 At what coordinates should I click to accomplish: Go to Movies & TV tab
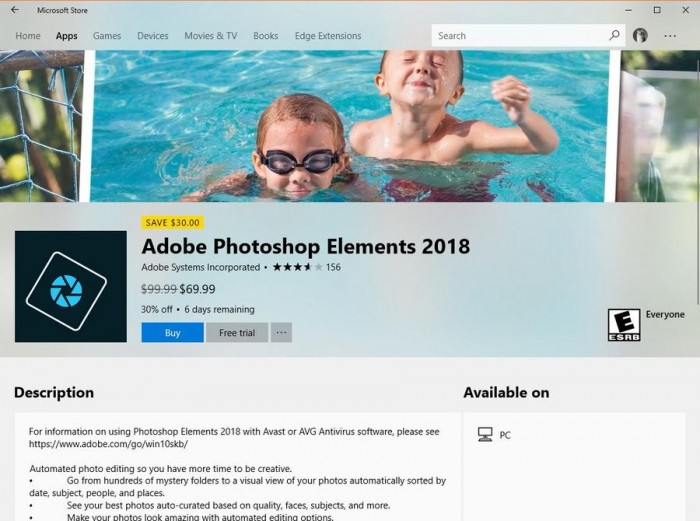(x=211, y=36)
